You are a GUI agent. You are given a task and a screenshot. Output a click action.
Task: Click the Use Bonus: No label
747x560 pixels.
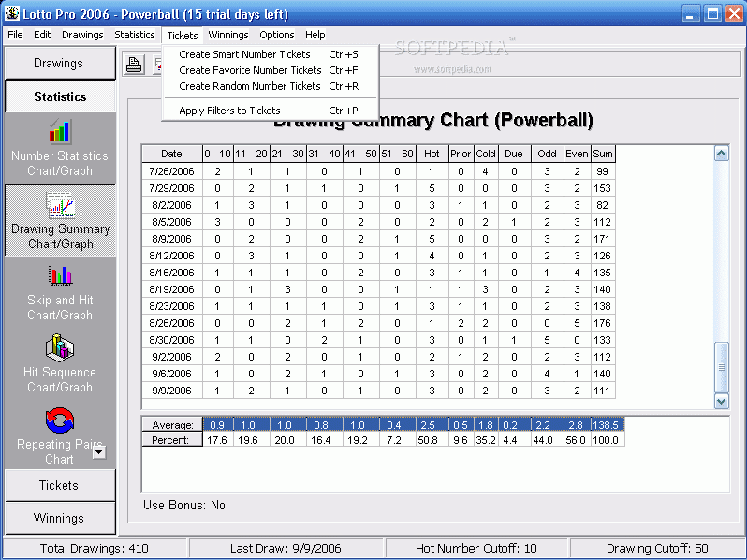[x=184, y=505]
